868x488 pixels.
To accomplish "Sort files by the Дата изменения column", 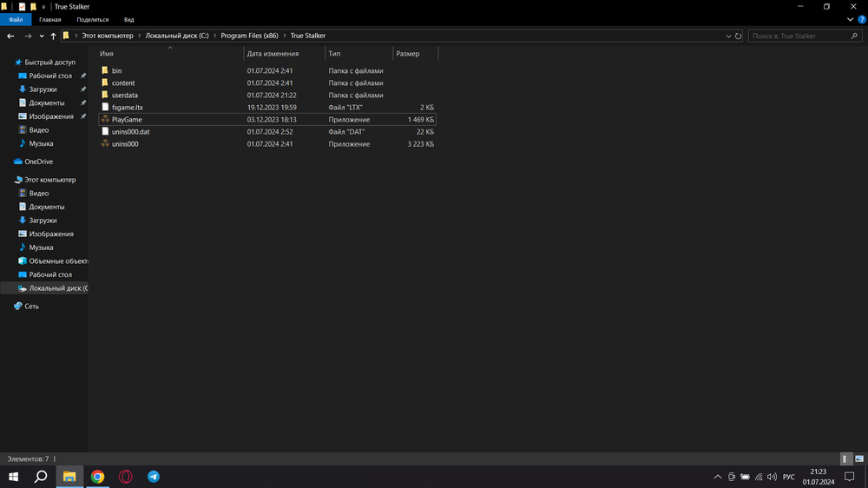I will point(273,54).
